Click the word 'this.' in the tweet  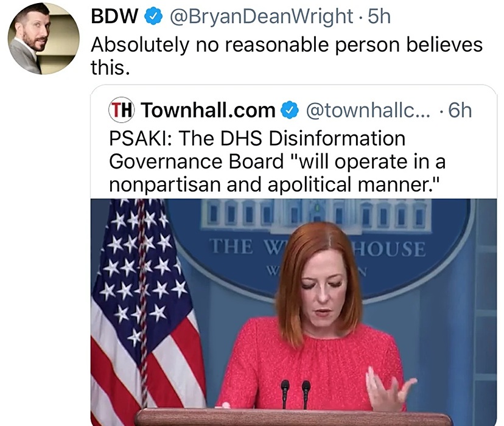coord(110,68)
